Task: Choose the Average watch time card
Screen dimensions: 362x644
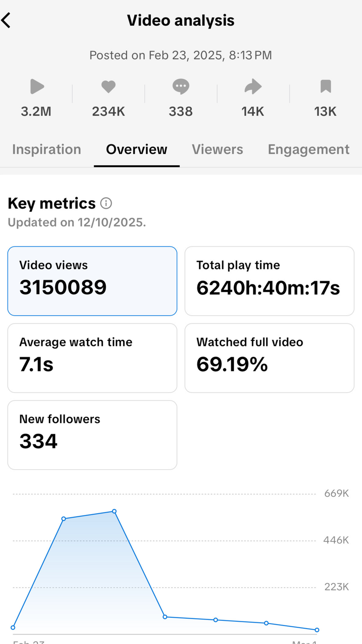Action: [x=92, y=358]
